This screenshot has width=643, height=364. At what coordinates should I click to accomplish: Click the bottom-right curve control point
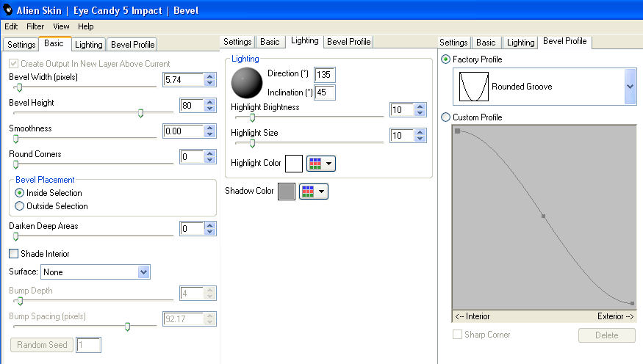point(632,303)
